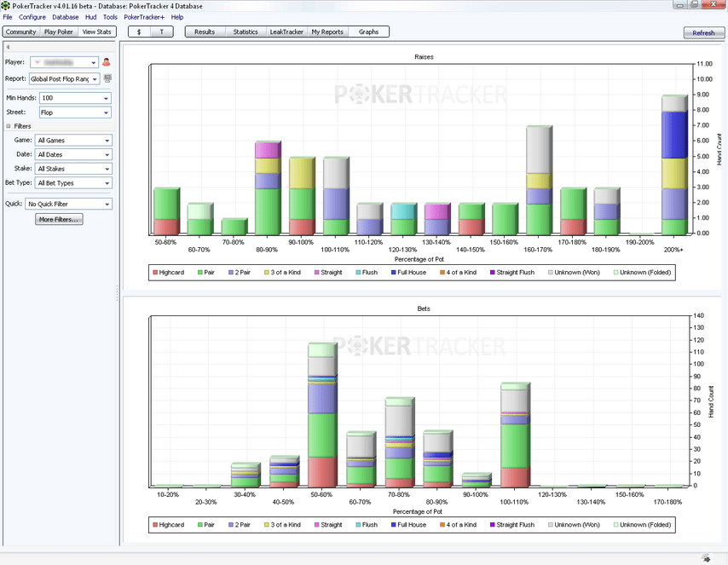Screen dimensions: 728x565
Task: Open the Player dropdown
Action: (65, 62)
